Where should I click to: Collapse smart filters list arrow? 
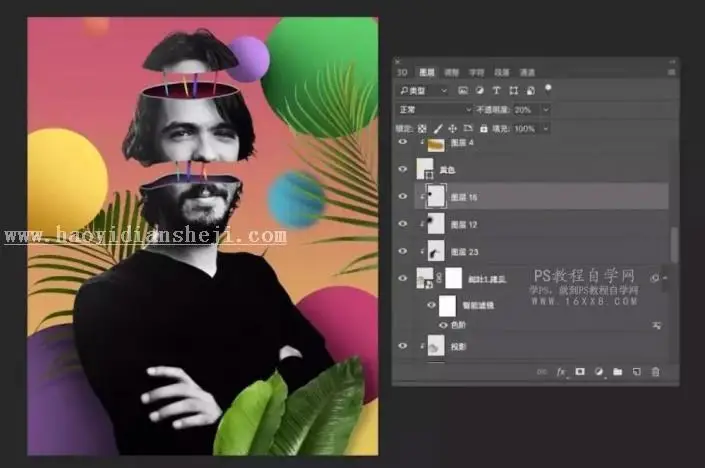(x=665, y=278)
